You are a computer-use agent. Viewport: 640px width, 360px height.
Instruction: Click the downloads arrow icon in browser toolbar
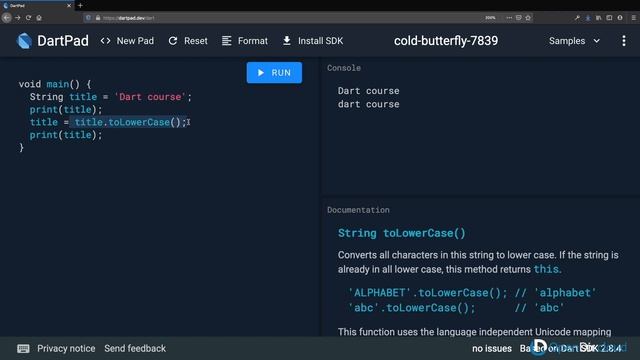tap(588, 18)
